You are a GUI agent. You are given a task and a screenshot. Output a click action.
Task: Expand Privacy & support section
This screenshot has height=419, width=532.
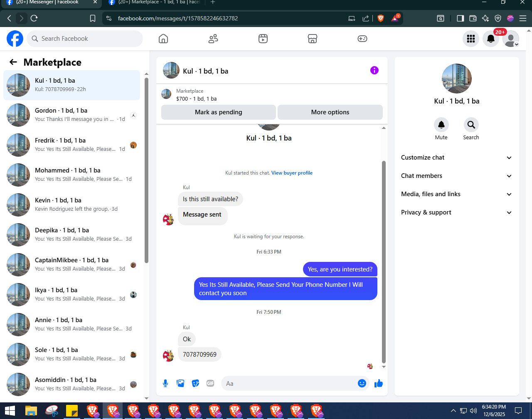[x=457, y=212]
